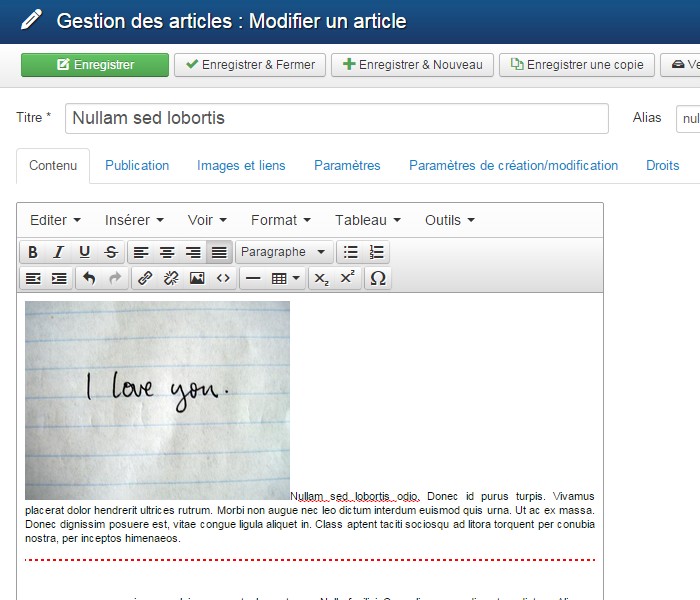The width and height of the screenshot is (700, 600).
Task: Align text left
Action: 141,252
